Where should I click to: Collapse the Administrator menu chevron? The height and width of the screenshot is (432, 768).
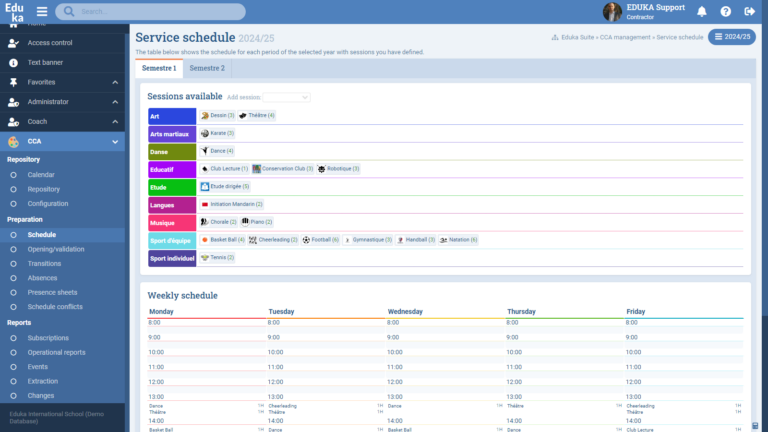tap(115, 102)
